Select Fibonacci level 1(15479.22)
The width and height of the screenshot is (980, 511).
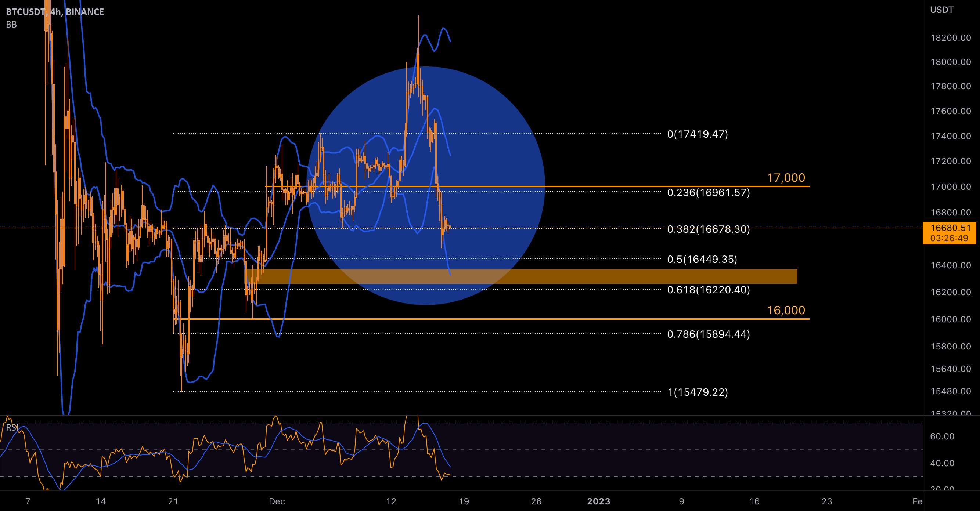[698, 392]
